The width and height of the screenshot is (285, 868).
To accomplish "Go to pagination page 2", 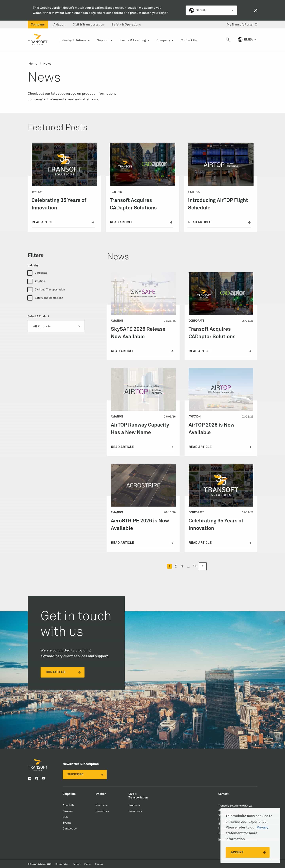I will pos(176,566).
